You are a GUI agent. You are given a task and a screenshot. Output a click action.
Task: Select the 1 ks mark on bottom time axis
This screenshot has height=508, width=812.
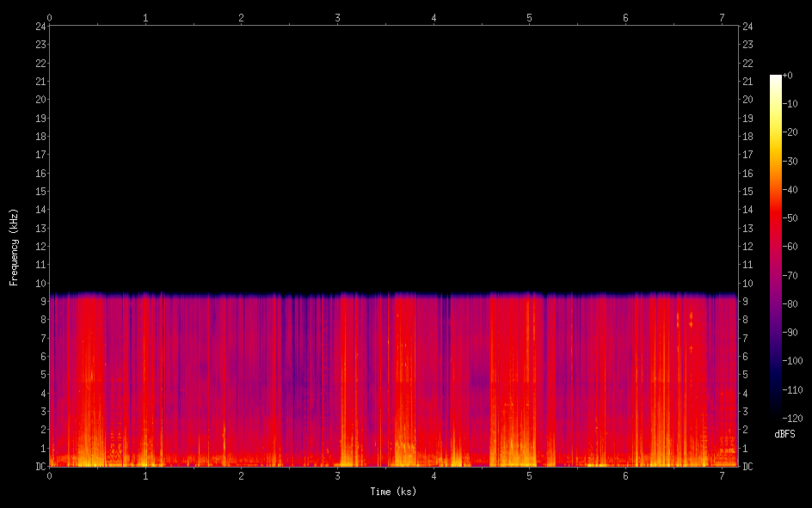[145, 476]
